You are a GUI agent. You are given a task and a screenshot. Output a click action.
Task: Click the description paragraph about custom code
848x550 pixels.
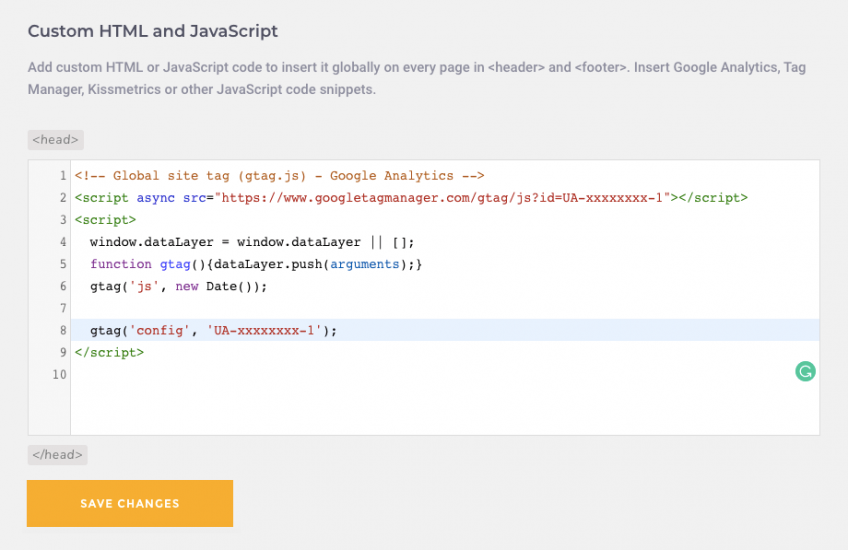tap(417, 78)
